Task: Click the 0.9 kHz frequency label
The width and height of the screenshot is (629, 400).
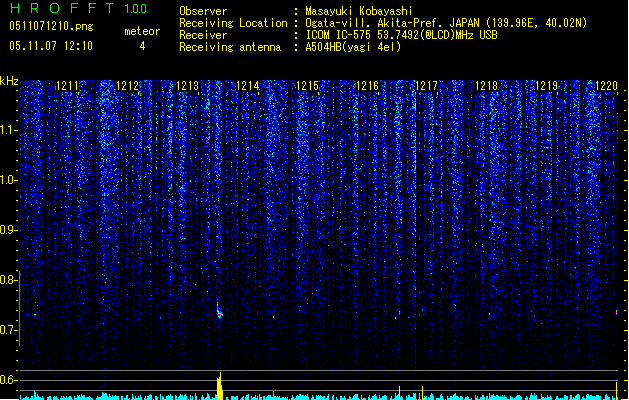Action: [x=9, y=230]
